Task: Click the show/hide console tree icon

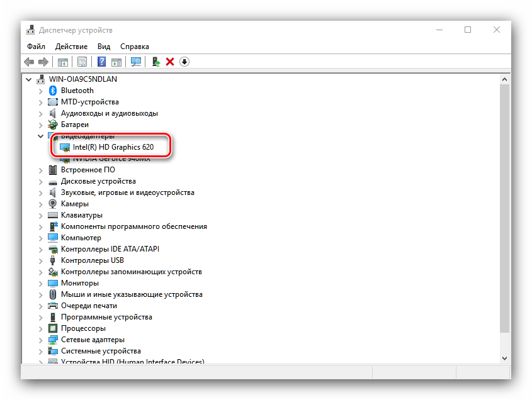Action: [63, 62]
